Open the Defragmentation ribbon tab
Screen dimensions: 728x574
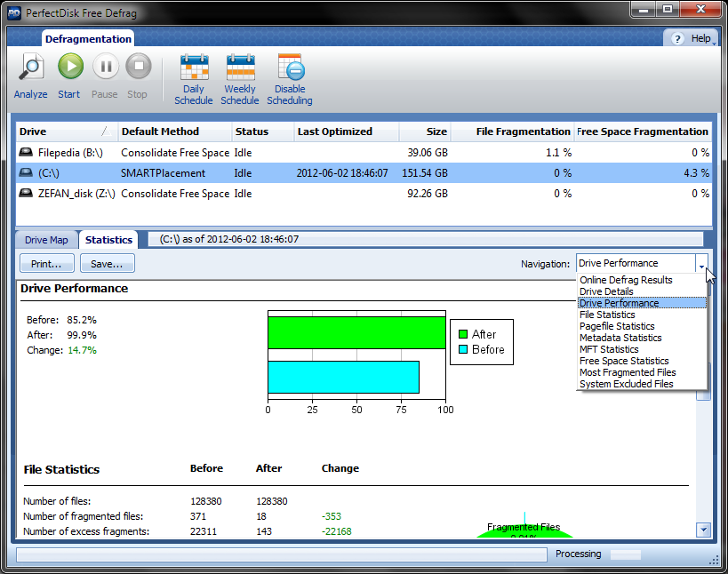(x=88, y=39)
